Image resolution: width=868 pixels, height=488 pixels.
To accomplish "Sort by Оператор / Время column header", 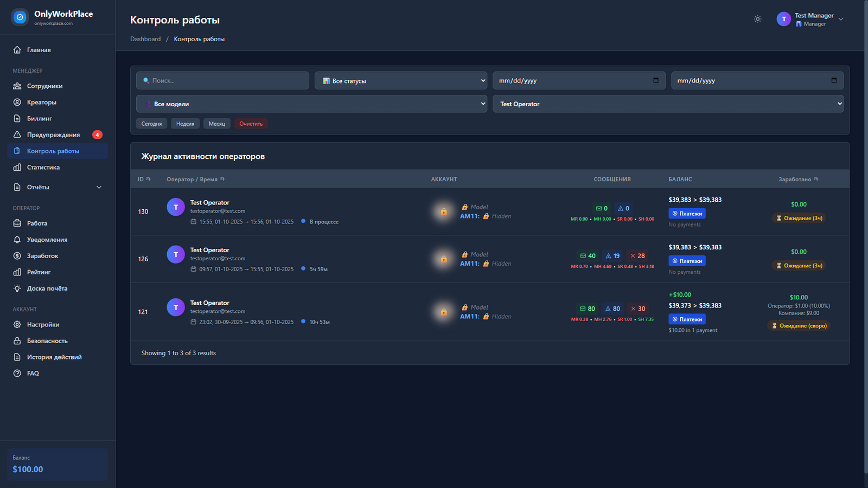I will pos(192,179).
